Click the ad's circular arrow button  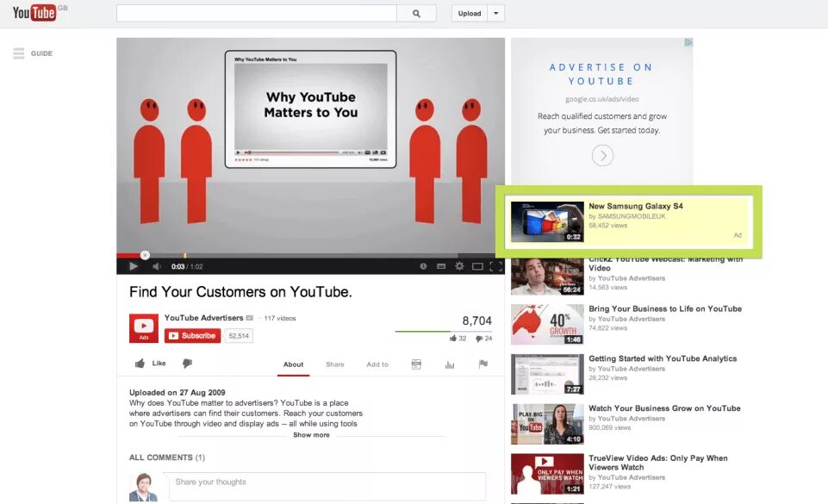click(x=602, y=156)
